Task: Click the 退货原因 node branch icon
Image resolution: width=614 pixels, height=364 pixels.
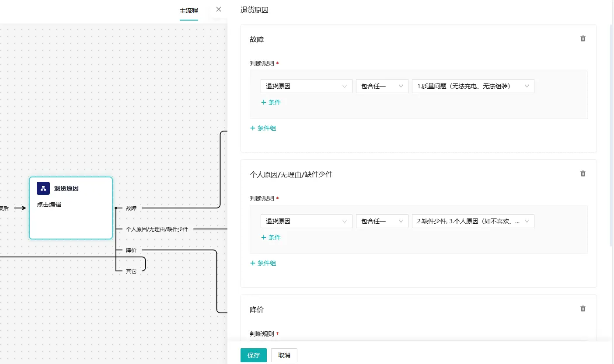Action: coord(43,188)
